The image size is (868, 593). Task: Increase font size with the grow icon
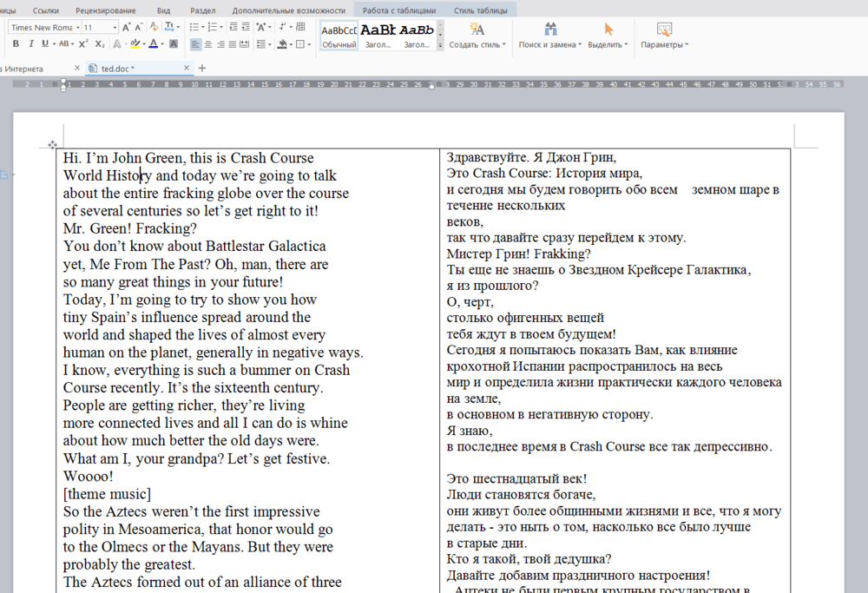pos(126,27)
